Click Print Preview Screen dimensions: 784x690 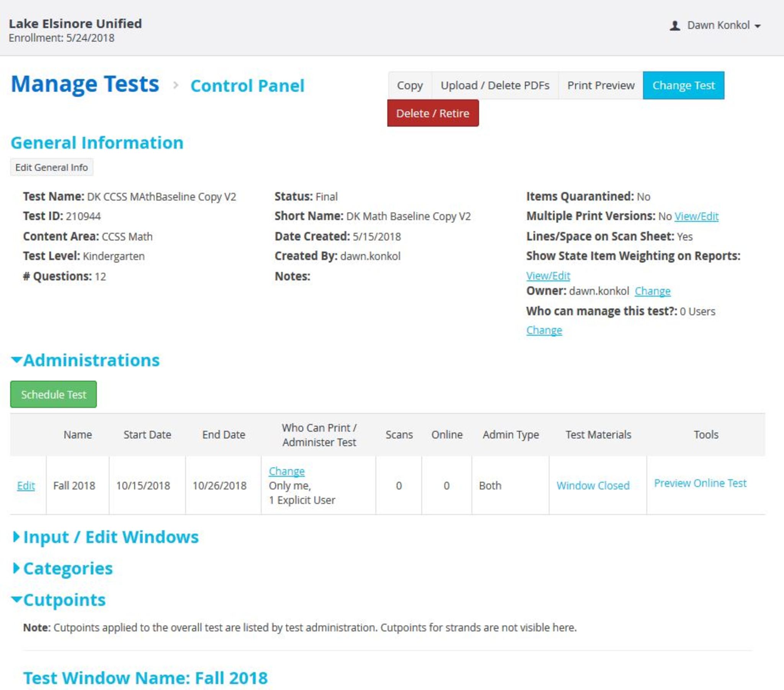tap(601, 85)
